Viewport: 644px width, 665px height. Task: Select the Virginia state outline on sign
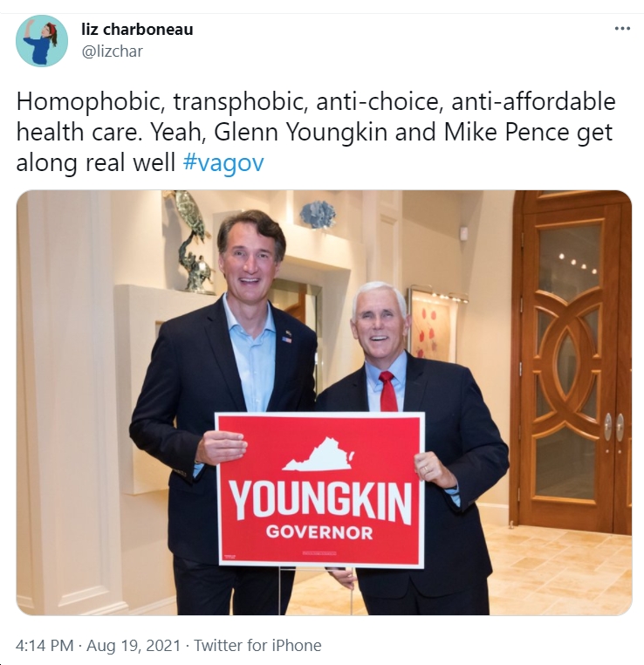[x=319, y=455]
